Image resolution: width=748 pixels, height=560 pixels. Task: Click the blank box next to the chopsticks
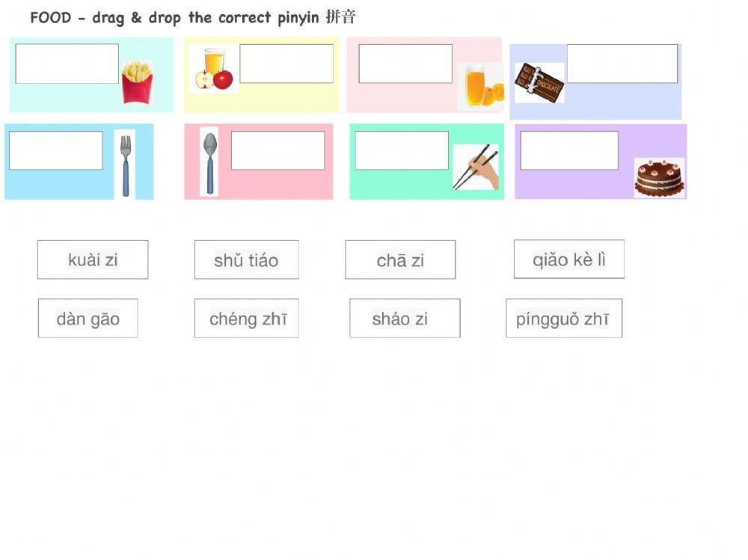(x=402, y=150)
